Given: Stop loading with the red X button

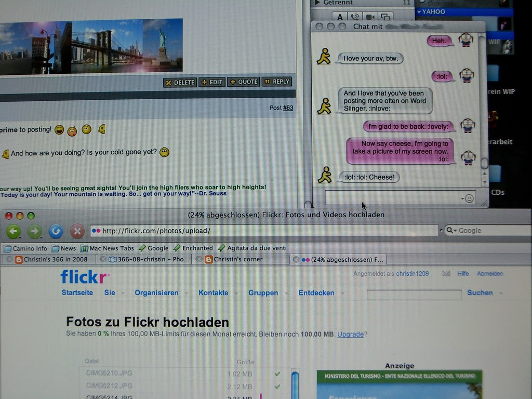Looking at the screenshot, I should pyautogui.click(x=77, y=231).
